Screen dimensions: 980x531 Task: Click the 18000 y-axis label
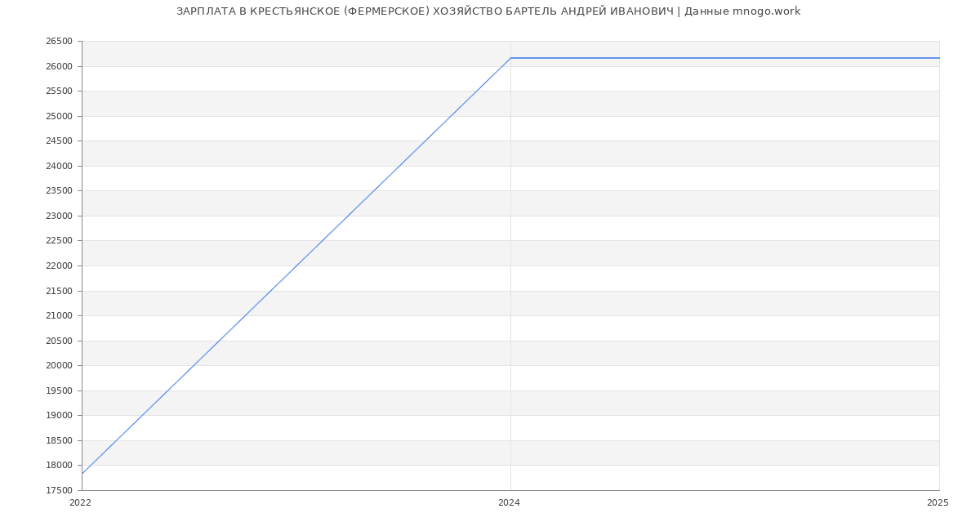click(x=59, y=465)
